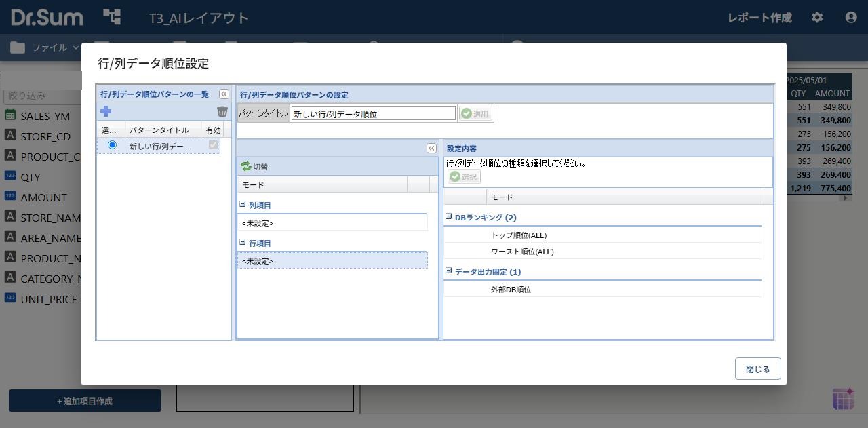Select the STORE_CD text type icon

tap(10, 135)
